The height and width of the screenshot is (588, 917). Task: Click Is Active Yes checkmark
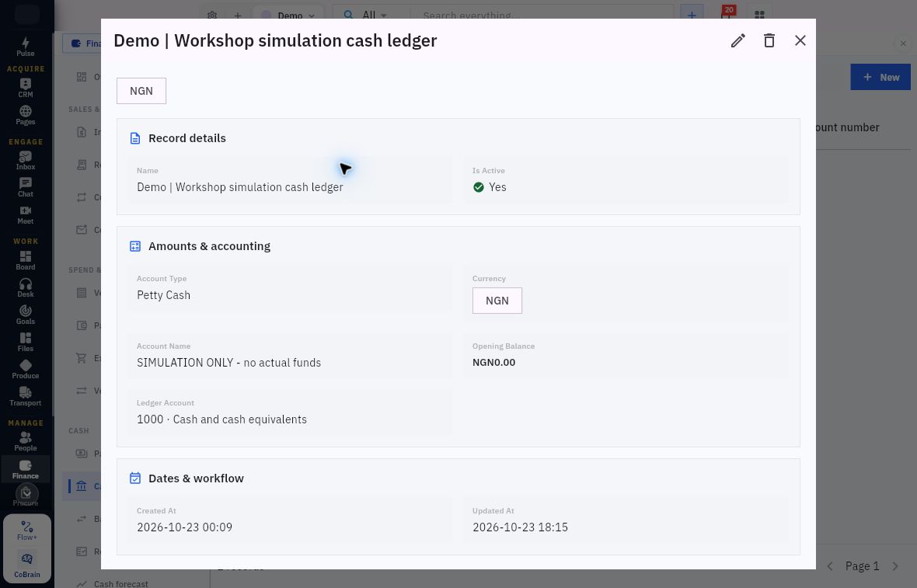(x=479, y=187)
